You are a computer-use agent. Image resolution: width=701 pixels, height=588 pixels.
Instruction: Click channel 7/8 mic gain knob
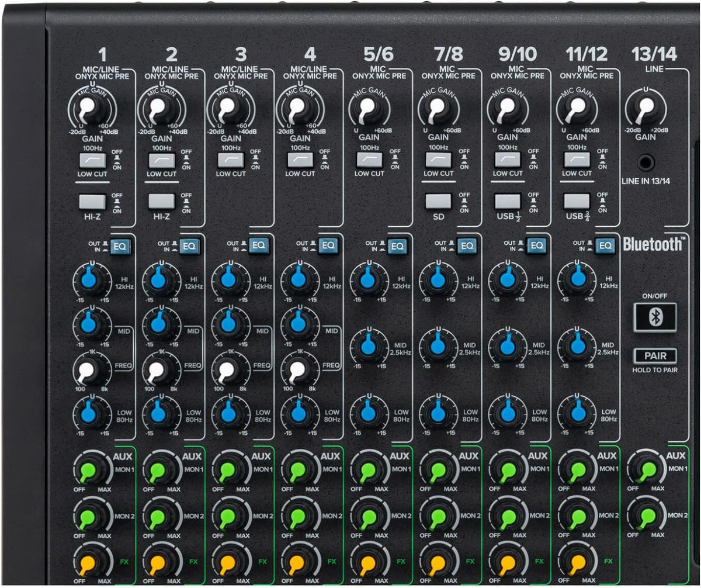(x=438, y=109)
